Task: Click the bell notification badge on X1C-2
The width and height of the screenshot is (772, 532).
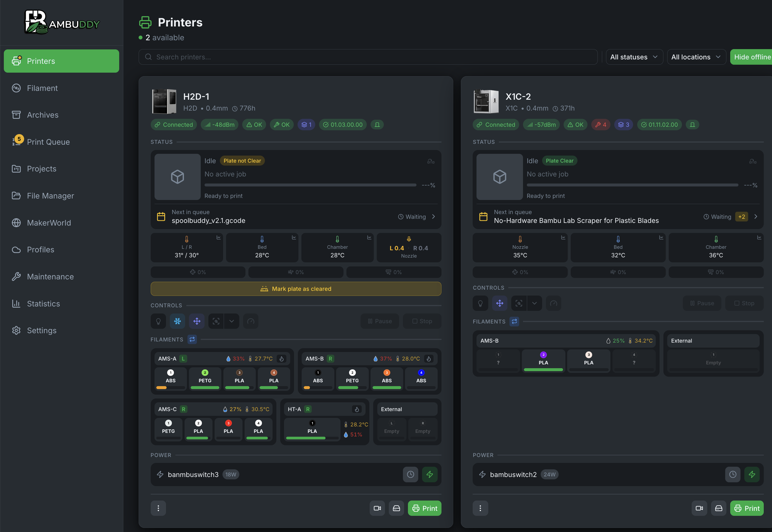Action: click(x=693, y=125)
